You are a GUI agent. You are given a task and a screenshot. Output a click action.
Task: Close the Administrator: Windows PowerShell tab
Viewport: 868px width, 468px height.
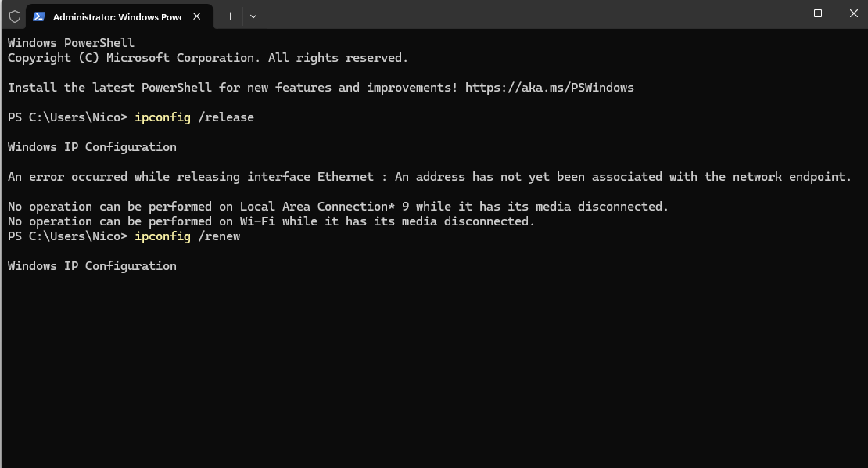click(x=197, y=16)
